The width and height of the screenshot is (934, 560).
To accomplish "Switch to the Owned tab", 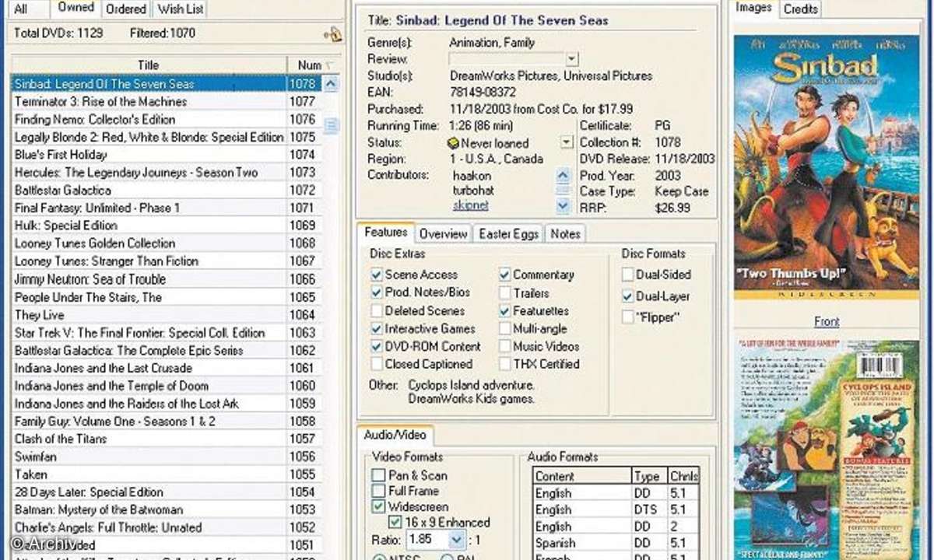I will click(75, 8).
